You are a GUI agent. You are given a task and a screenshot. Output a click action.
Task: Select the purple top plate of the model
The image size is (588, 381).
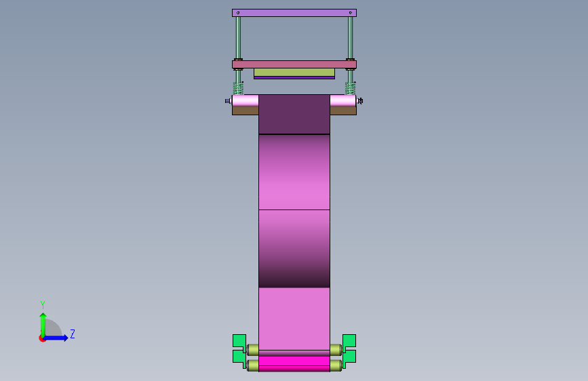pyautogui.click(x=294, y=13)
